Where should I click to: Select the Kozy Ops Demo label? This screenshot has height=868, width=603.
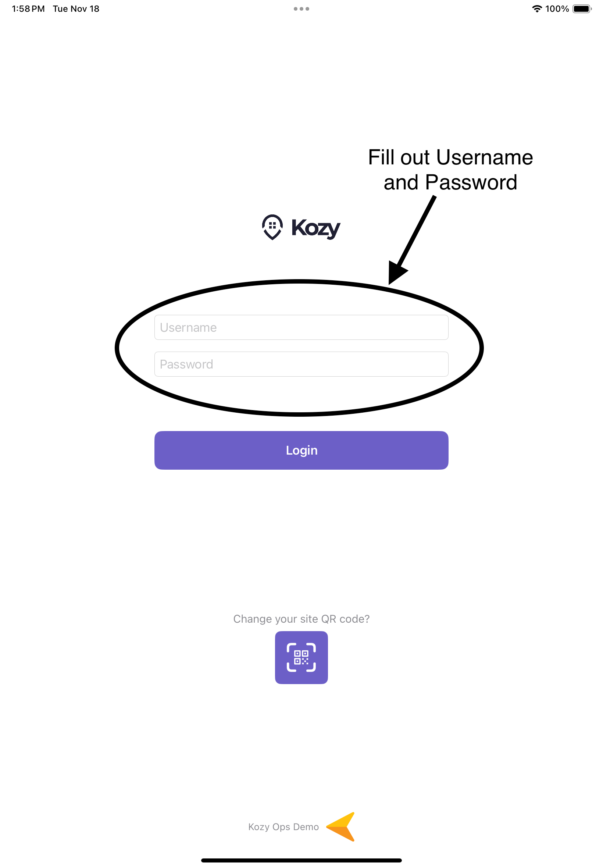coord(283,826)
